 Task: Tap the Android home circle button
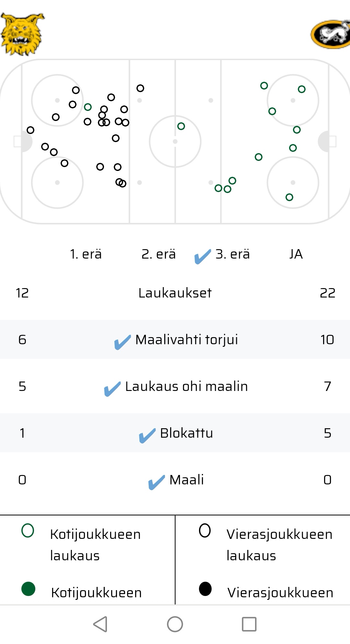click(175, 624)
